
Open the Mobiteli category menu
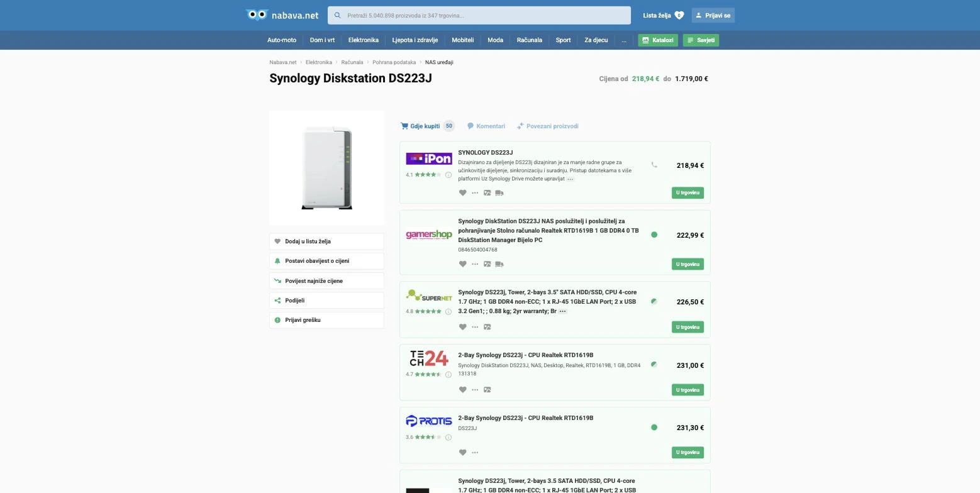pos(463,40)
